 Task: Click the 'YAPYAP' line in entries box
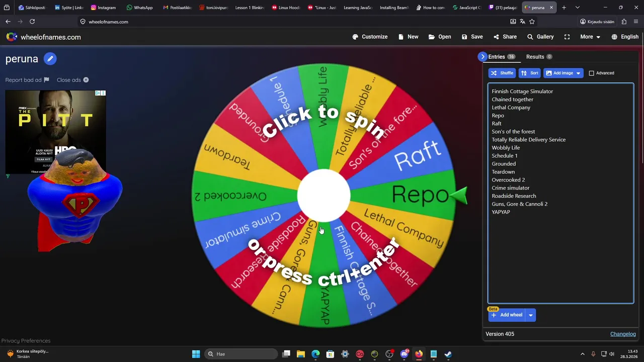[x=501, y=212]
